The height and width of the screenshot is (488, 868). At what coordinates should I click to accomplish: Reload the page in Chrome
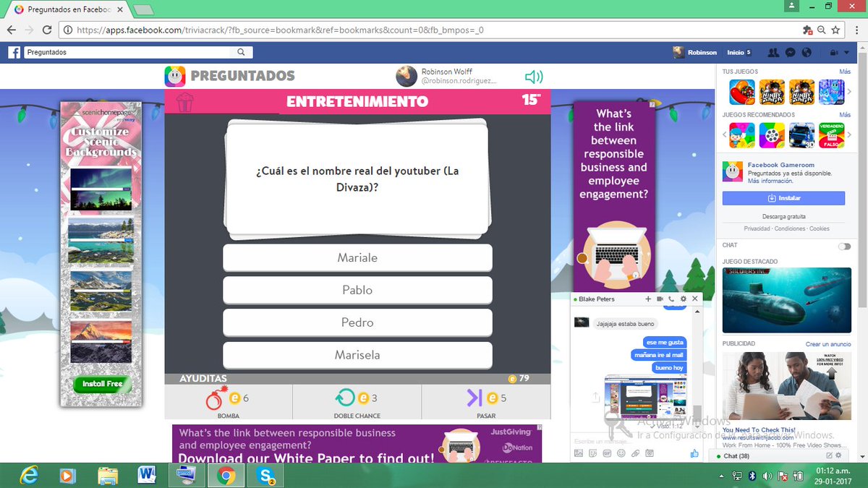click(x=48, y=30)
